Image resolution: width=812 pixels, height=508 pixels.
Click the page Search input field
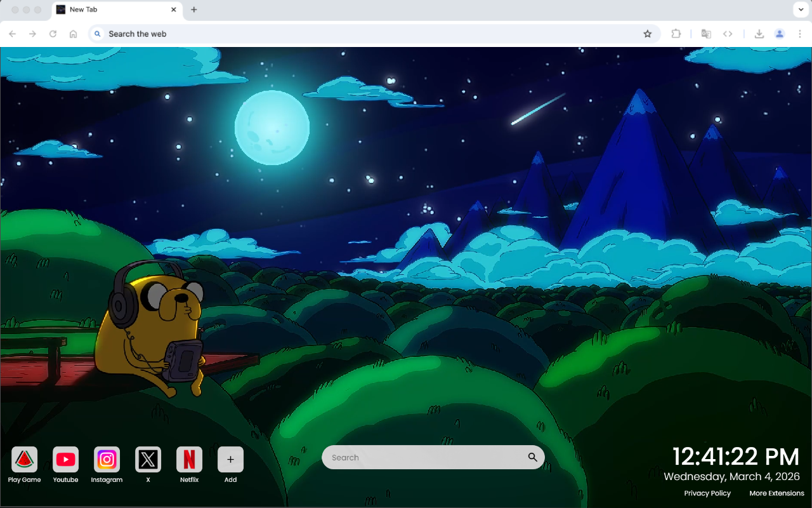433,457
